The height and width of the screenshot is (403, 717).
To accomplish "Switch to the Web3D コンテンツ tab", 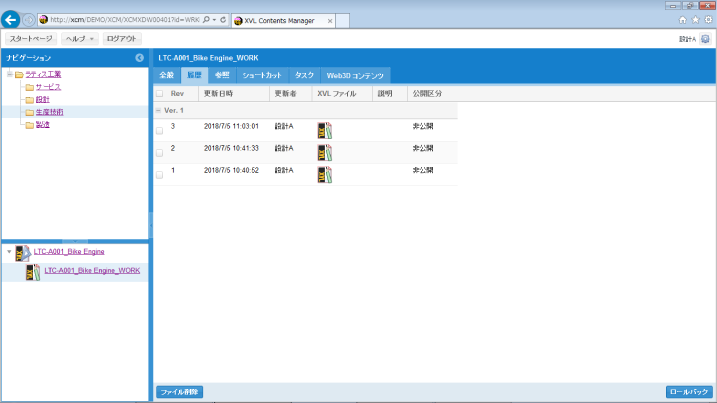I will (x=355, y=75).
